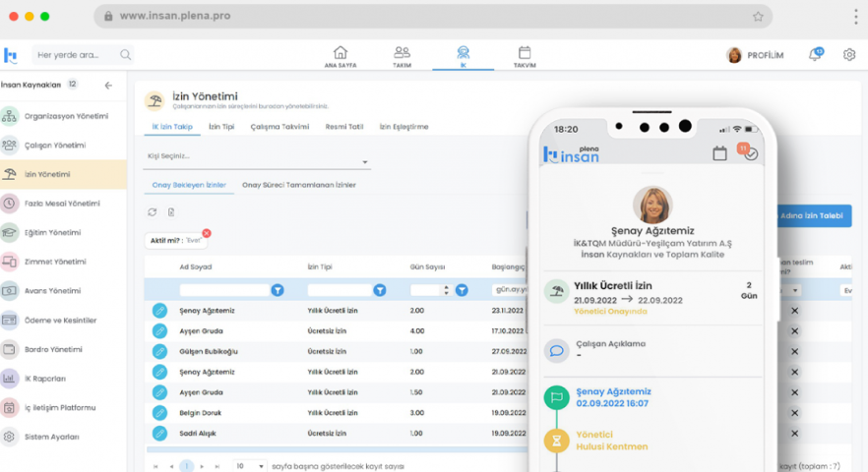Click the calendar icon in mobile app header
868x472 pixels.
(719, 153)
